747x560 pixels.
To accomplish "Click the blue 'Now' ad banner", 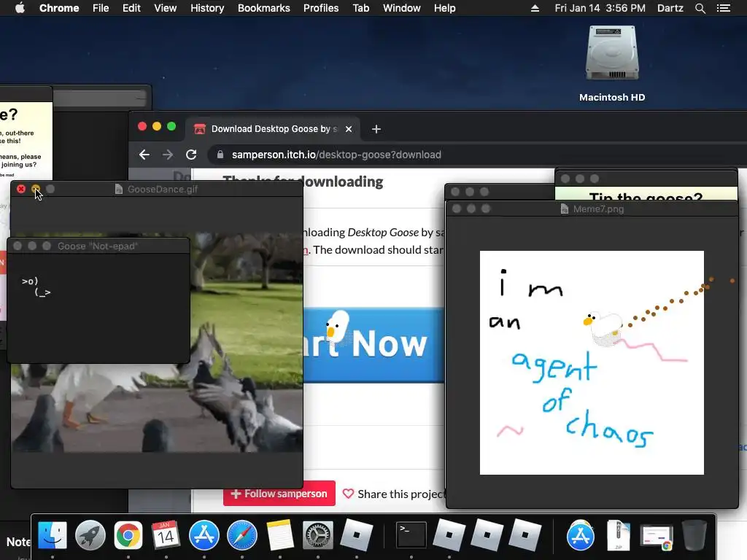I will click(374, 345).
